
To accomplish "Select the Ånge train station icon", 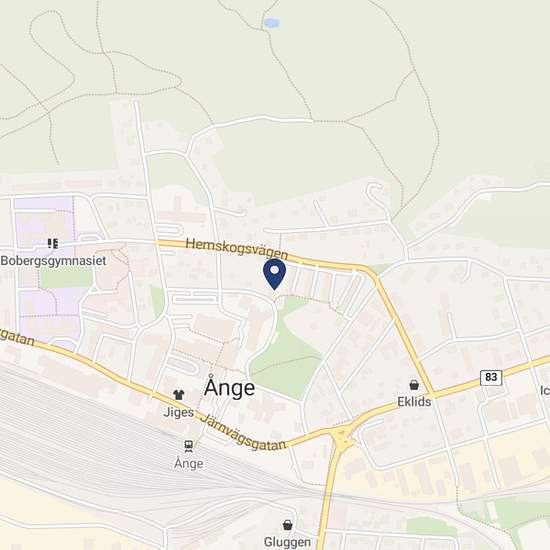I will (189, 446).
